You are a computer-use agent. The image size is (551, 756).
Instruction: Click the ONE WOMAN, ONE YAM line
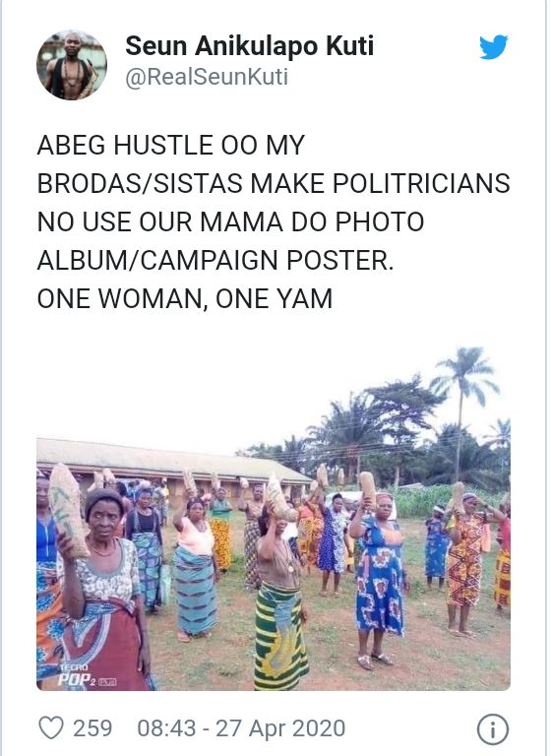pos(185,298)
